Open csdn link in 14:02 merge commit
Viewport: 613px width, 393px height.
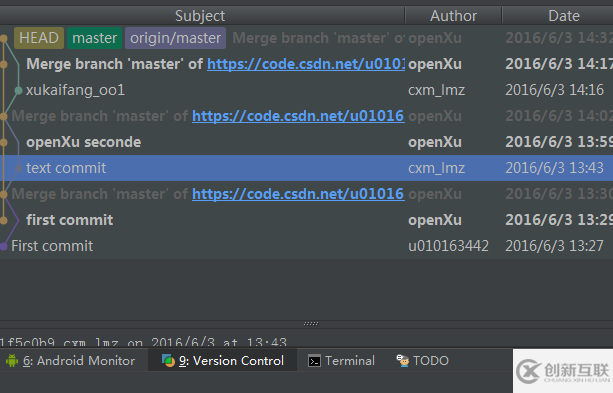pyautogui.click(x=298, y=116)
